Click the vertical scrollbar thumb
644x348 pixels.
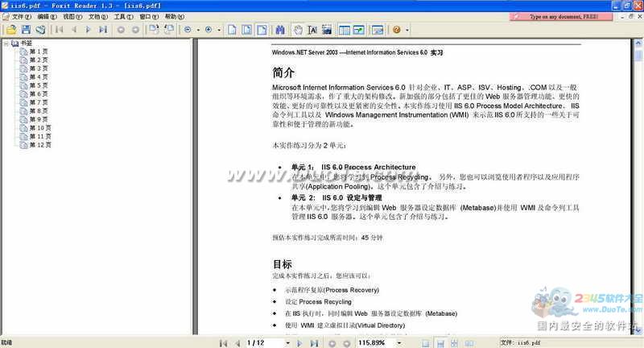[638, 55]
